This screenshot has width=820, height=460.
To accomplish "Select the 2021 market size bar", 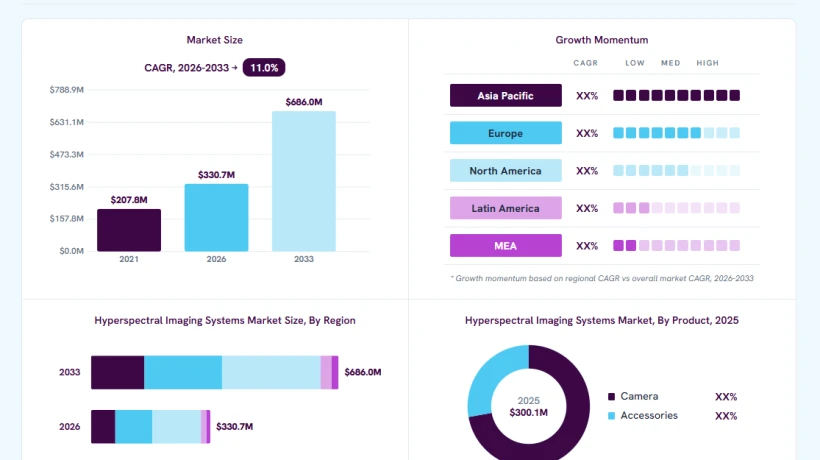I will (x=129, y=230).
